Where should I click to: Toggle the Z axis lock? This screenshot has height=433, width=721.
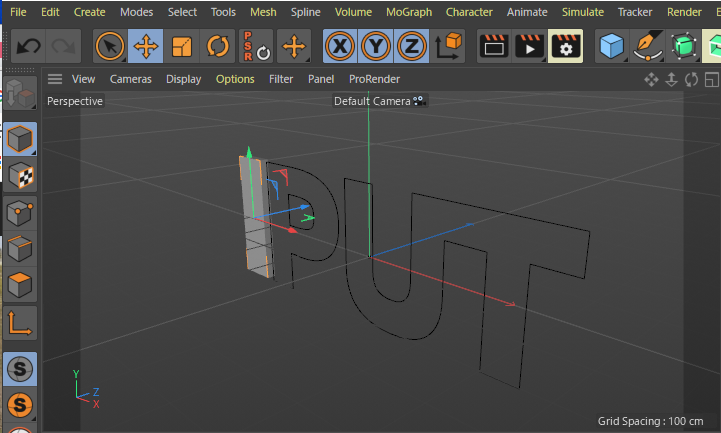[x=411, y=46]
